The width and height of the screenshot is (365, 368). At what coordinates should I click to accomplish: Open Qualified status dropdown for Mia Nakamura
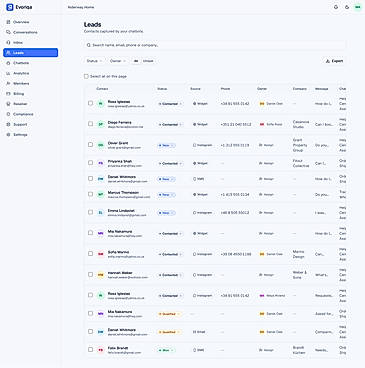[x=169, y=314]
